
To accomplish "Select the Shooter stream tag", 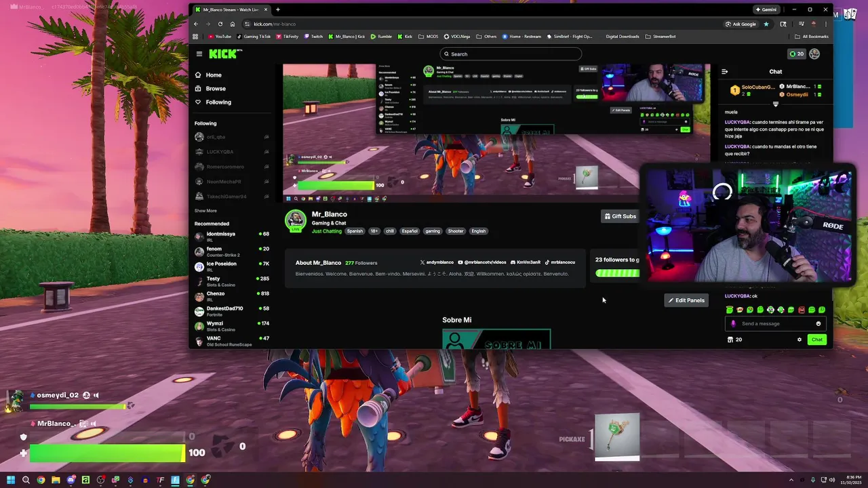I will (x=456, y=231).
